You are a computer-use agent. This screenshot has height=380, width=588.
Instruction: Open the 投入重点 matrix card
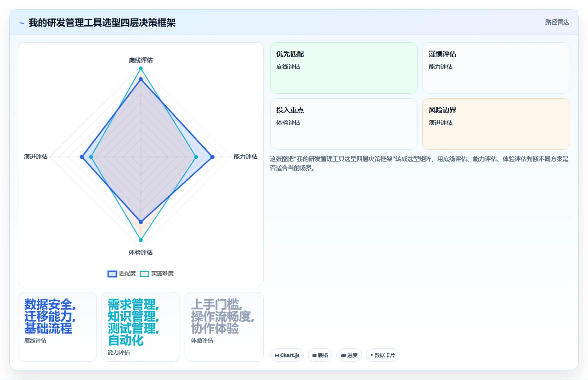[x=344, y=124]
